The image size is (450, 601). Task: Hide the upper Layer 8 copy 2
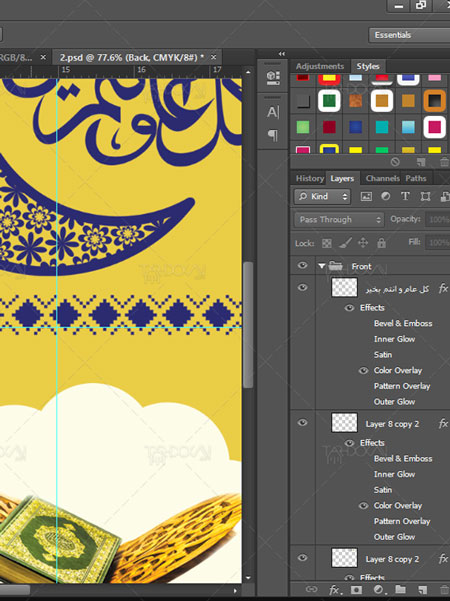[x=302, y=422]
